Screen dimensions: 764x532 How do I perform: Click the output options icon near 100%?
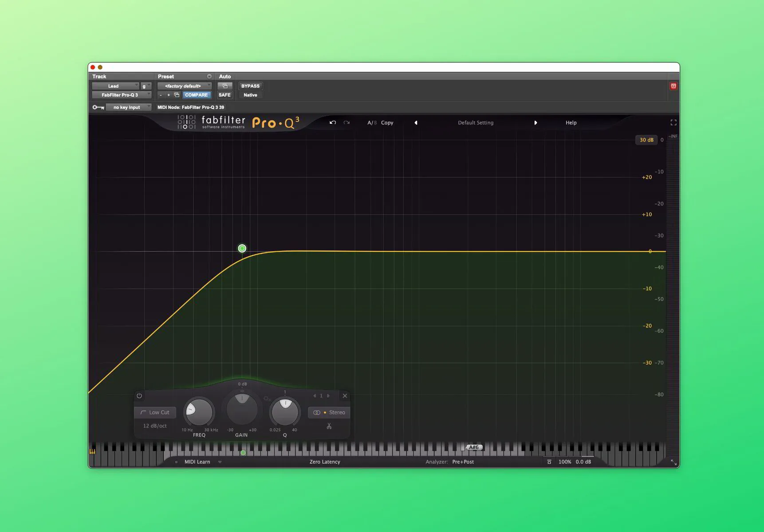(x=549, y=462)
